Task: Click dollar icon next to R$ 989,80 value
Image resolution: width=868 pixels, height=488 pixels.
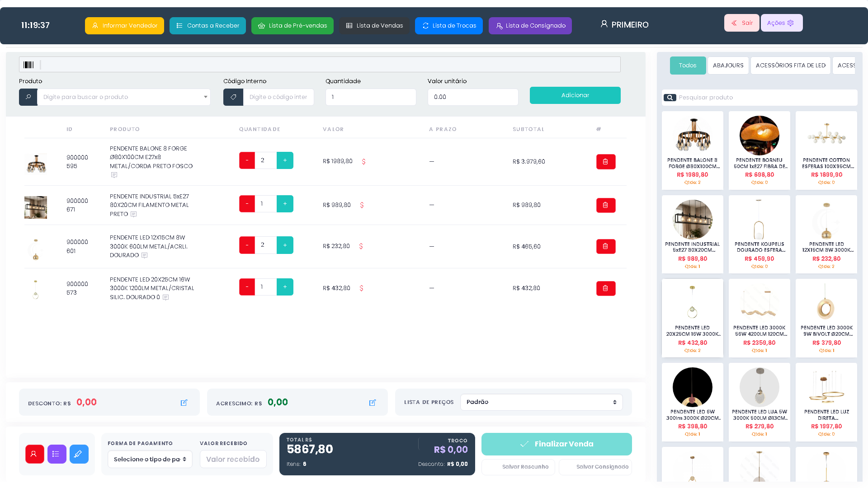Action: point(362,205)
